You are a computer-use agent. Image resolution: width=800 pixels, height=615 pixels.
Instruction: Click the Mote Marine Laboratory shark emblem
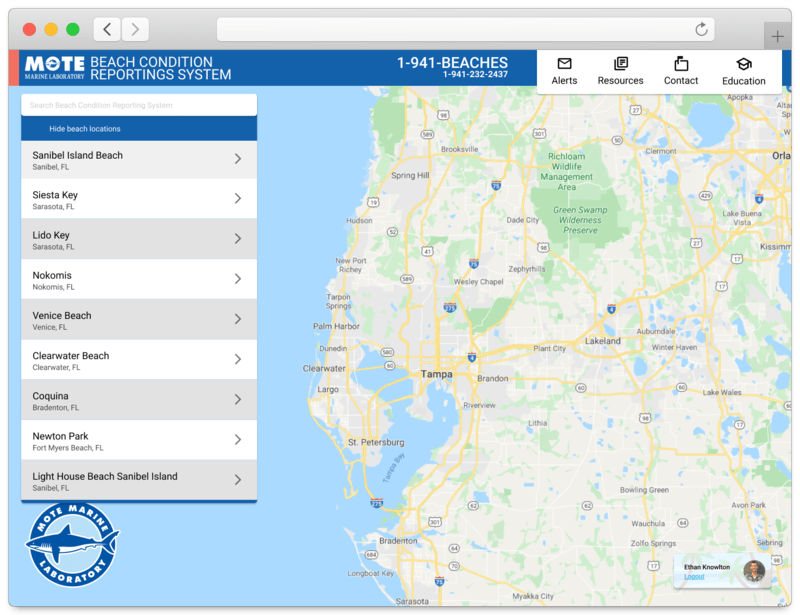72,545
